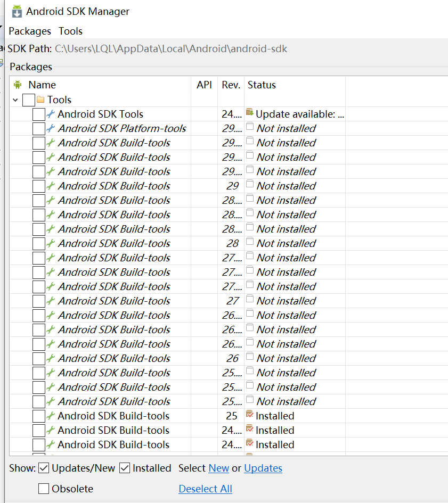Click status icon of Build-tools revision exactly 29
The height and width of the screenshot is (503, 448).
click(250, 184)
